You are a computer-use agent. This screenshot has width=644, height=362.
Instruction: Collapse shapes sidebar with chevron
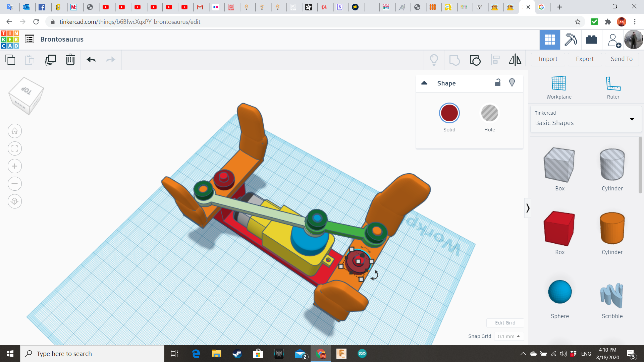[x=528, y=208]
